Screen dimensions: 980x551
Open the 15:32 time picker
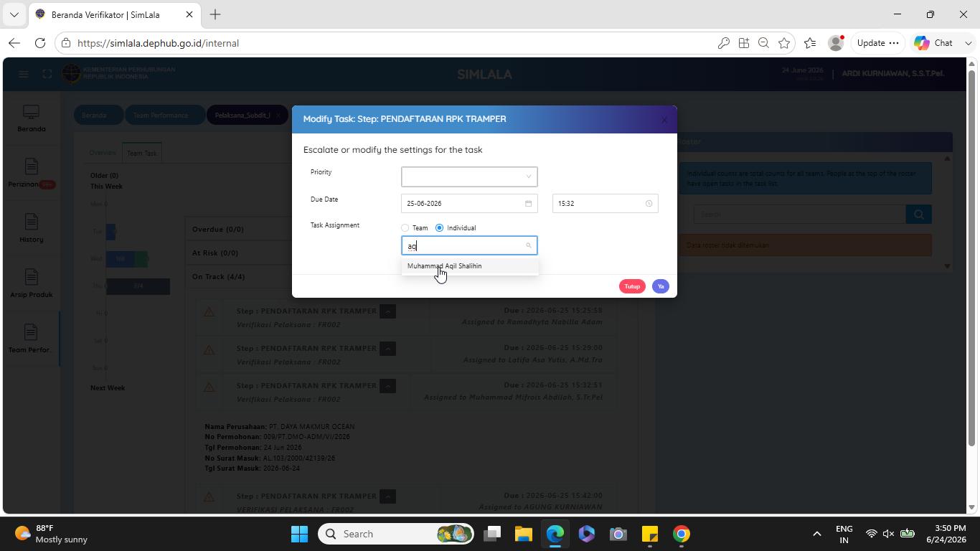pos(605,204)
